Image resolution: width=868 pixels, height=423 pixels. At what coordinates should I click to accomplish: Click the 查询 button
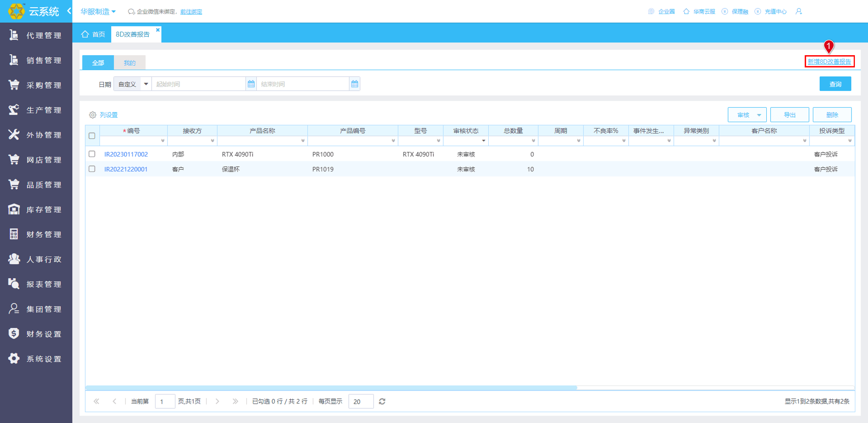coord(835,84)
